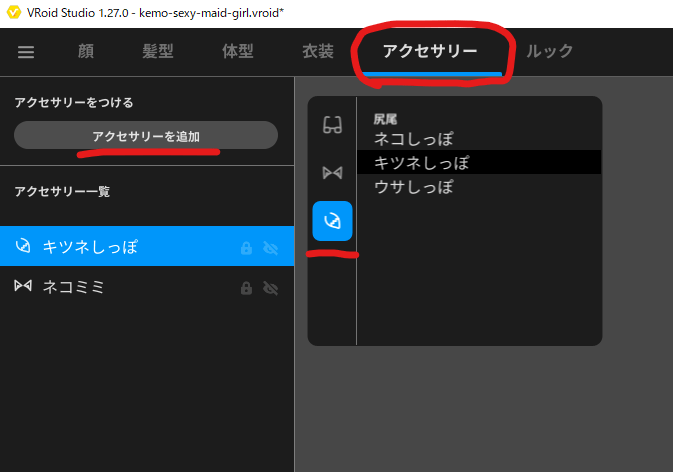Go to the ルック tab
Image resolution: width=673 pixels, height=472 pixels.
549,52
